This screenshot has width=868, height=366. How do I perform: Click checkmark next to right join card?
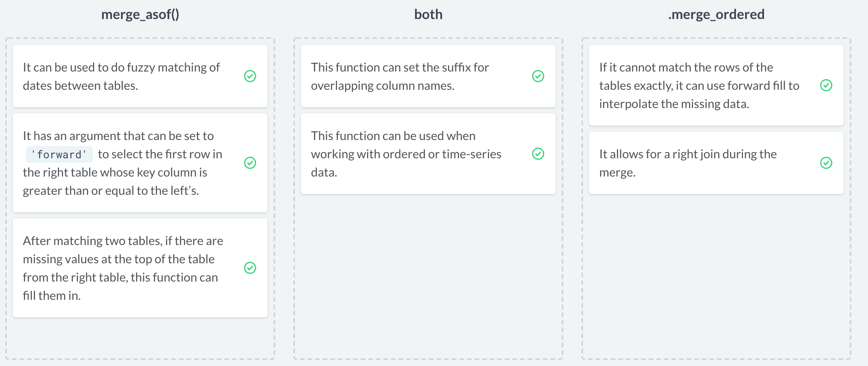826,163
